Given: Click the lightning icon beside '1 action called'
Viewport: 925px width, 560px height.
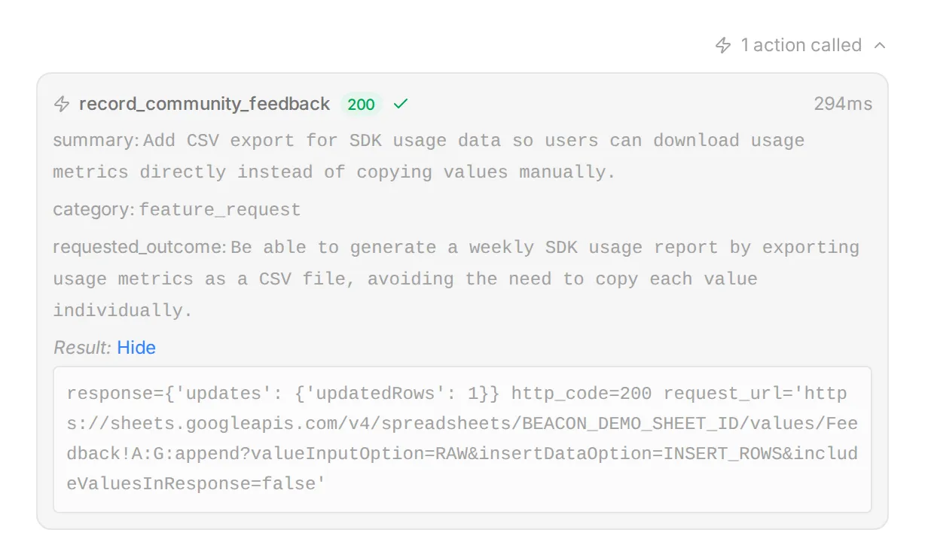Looking at the screenshot, I should [723, 46].
